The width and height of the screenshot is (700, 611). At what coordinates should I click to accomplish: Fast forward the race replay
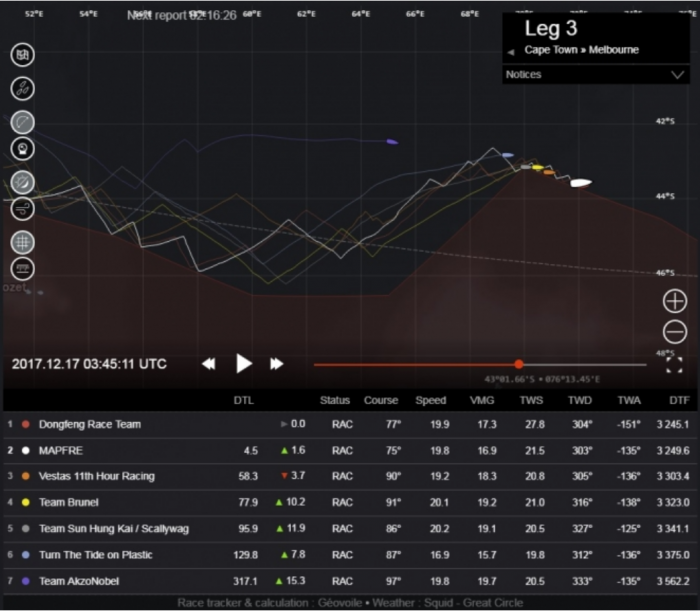click(x=277, y=364)
